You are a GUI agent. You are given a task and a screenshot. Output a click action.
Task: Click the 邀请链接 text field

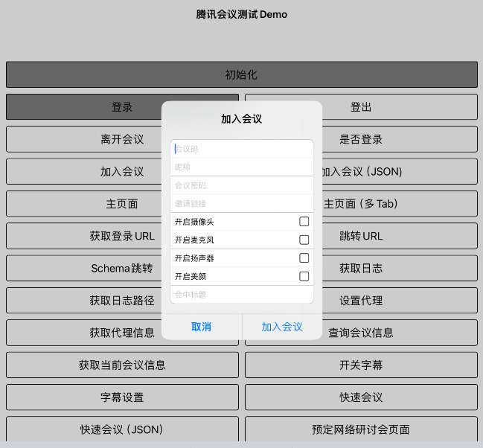tap(242, 203)
